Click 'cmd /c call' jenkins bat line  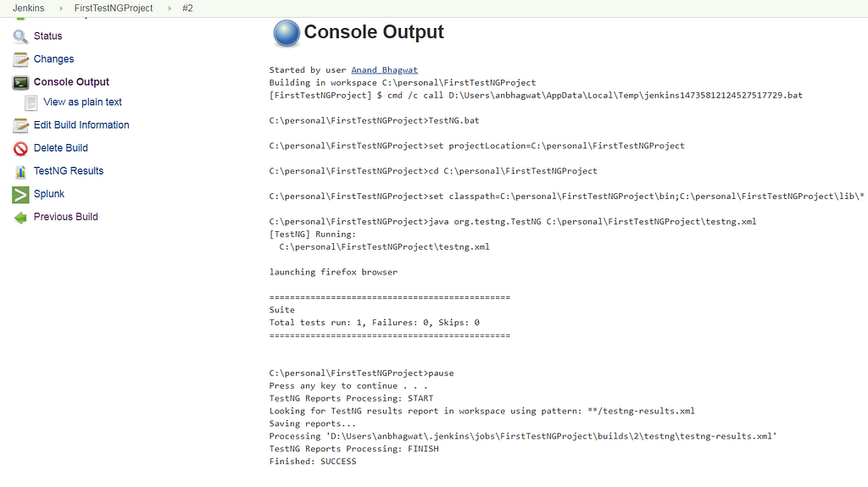pyautogui.click(x=536, y=95)
